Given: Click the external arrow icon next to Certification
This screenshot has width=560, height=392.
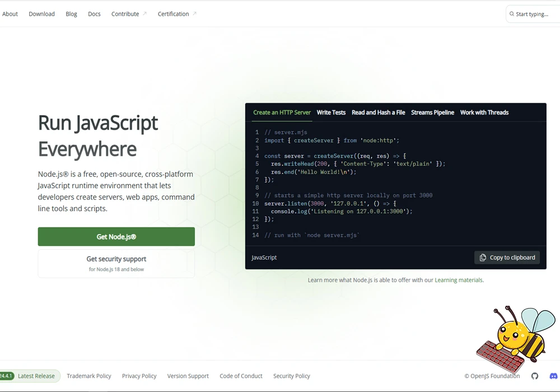Looking at the screenshot, I should pos(195,13).
